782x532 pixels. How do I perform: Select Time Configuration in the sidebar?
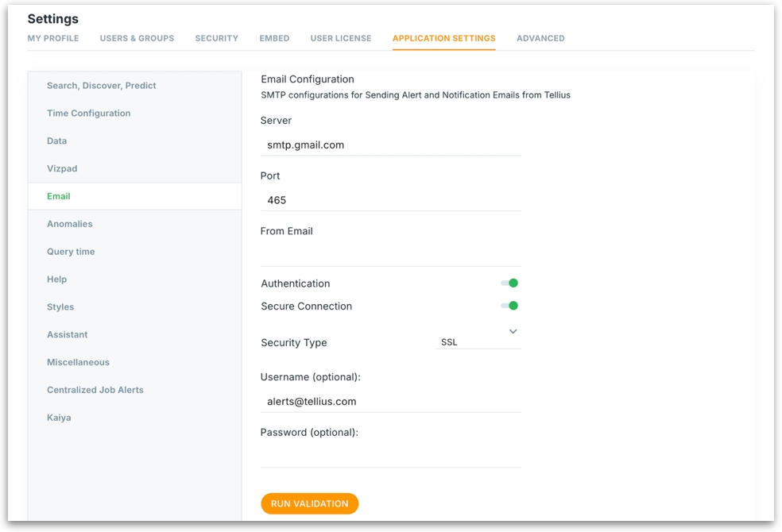tap(88, 114)
